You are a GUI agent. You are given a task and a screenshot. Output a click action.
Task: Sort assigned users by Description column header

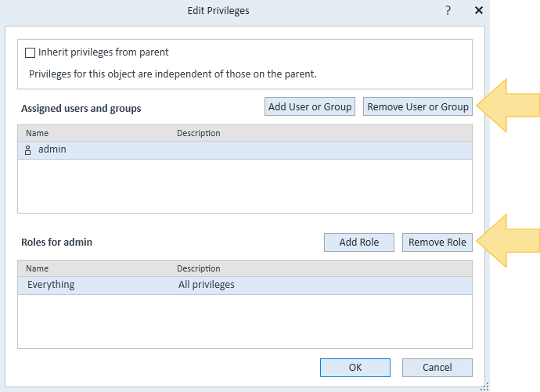click(198, 133)
